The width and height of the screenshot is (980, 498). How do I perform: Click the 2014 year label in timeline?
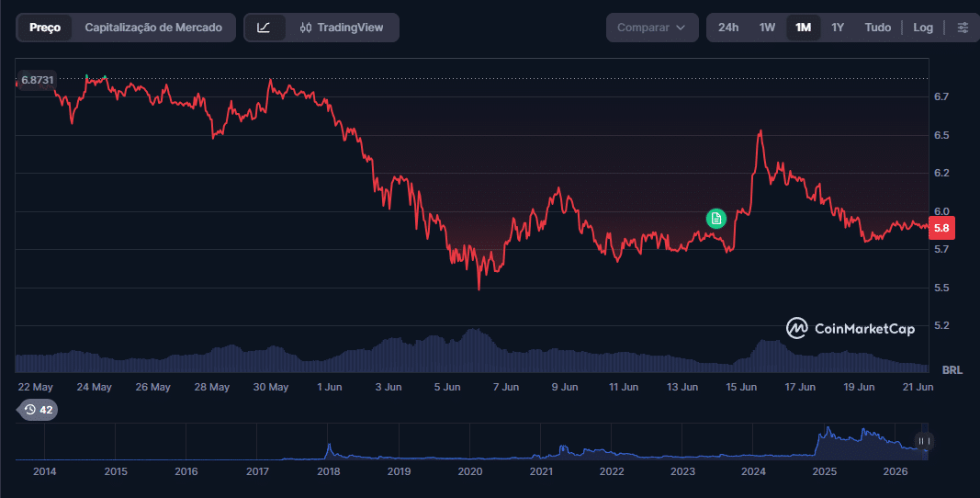coord(44,471)
